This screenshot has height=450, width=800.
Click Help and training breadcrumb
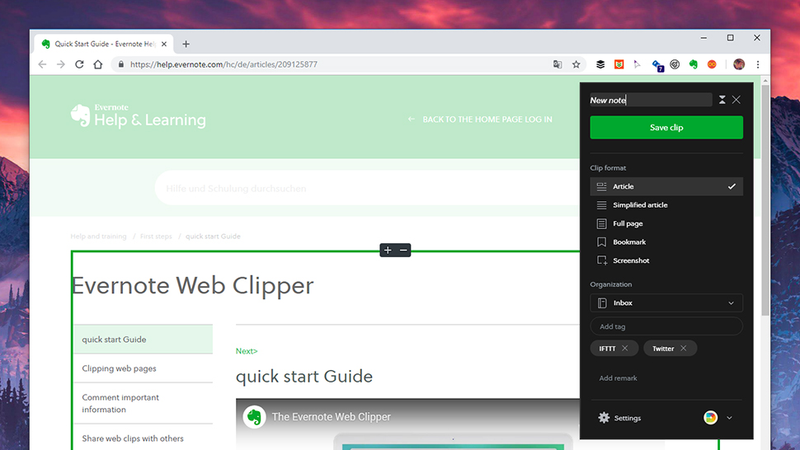pos(98,236)
